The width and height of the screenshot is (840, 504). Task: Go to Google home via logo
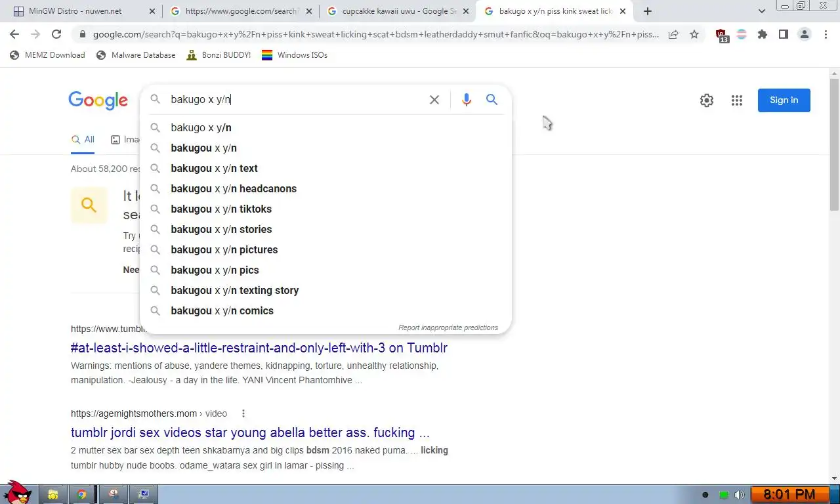tap(98, 100)
